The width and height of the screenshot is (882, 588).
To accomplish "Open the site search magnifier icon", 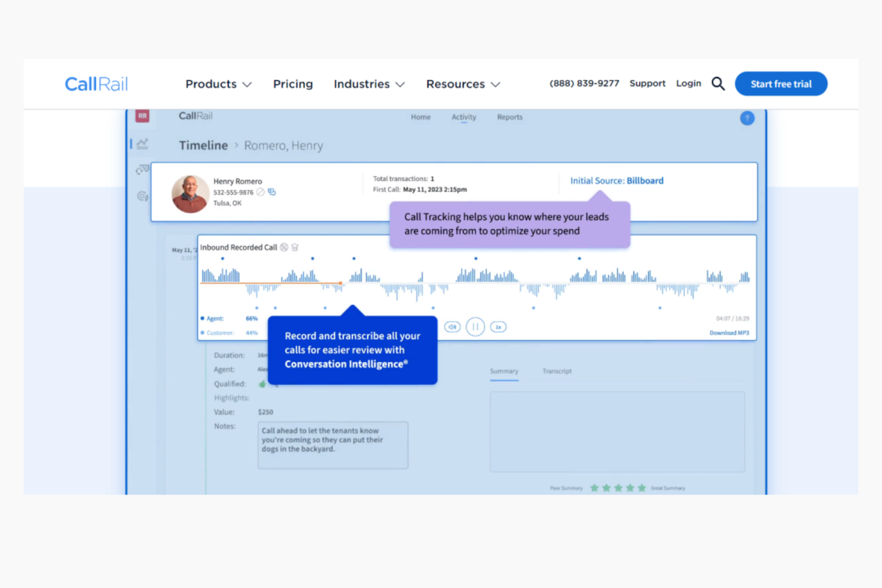I will click(718, 84).
